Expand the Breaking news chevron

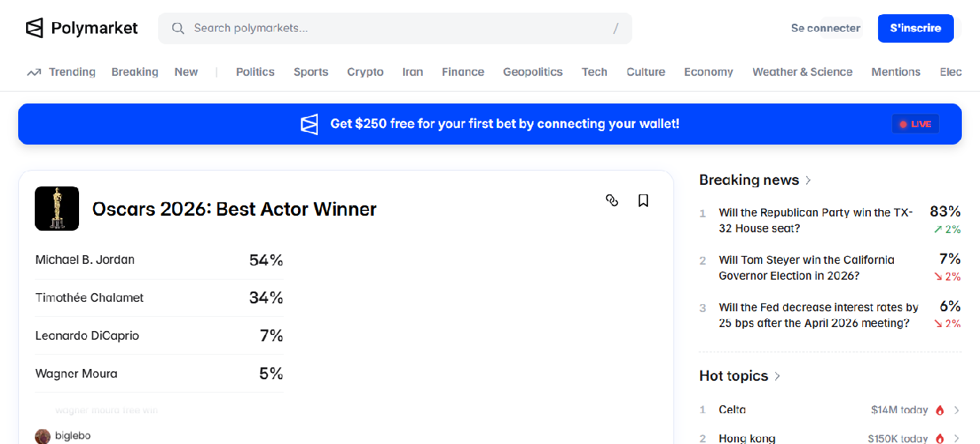coord(808,180)
